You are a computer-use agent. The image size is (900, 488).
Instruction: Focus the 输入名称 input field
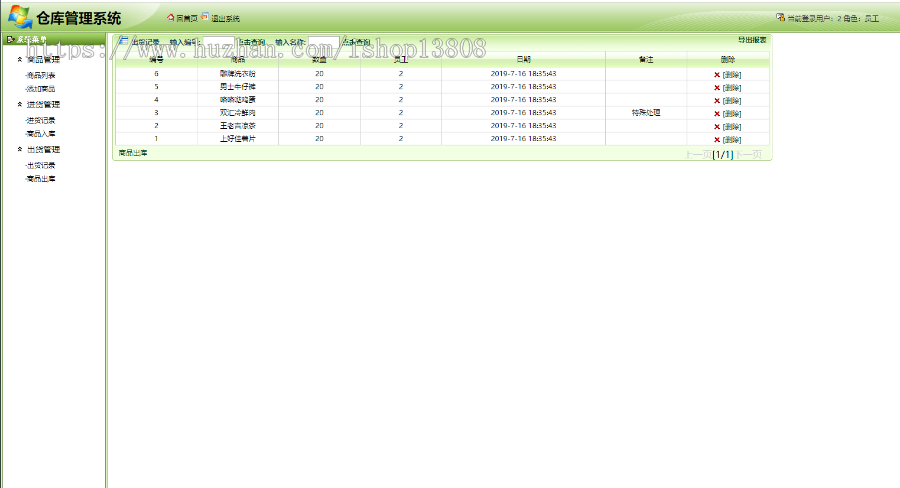tap(324, 42)
